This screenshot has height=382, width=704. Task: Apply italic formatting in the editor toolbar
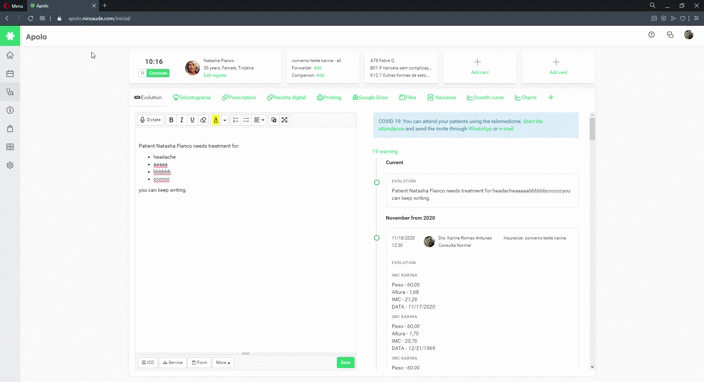[x=181, y=120]
